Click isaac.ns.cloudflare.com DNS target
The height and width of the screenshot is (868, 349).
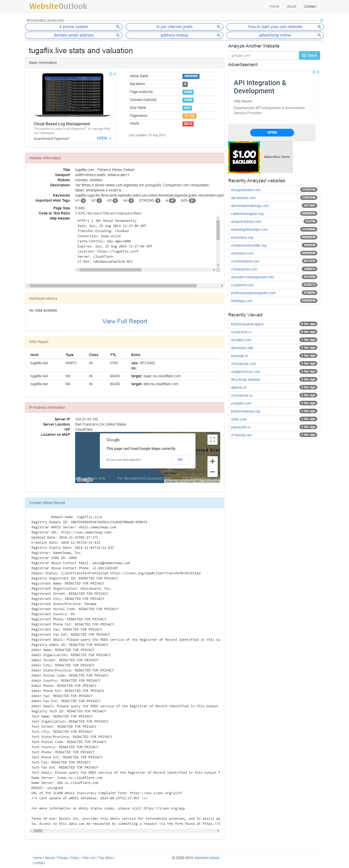point(162,376)
